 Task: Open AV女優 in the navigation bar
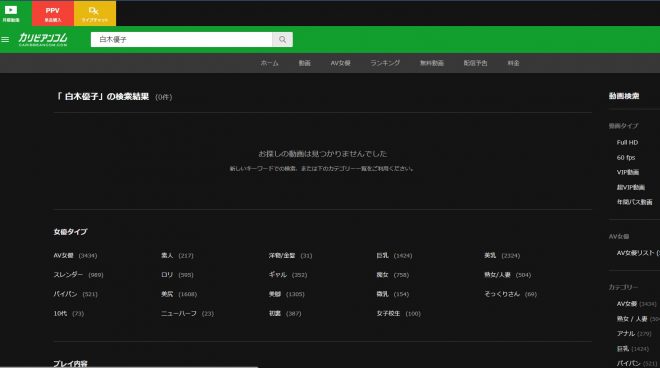pyautogui.click(x=341, y=63)
